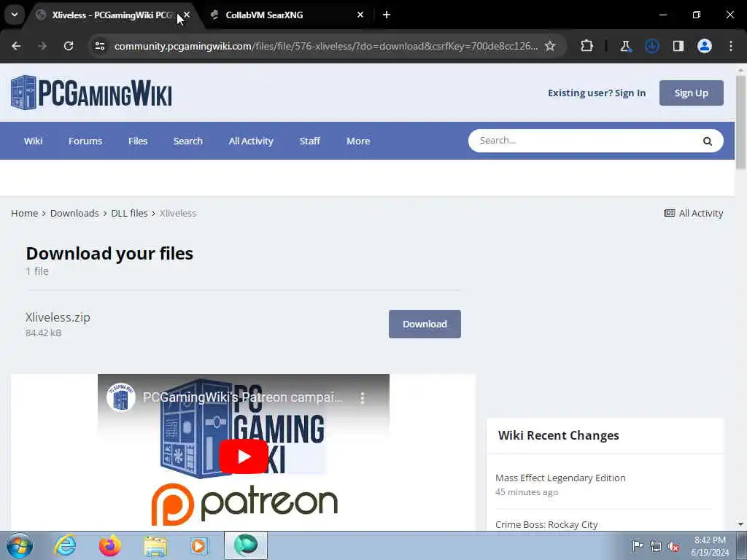This screenshot has width=747, height=560.
Task: Expand the More nav menu
Action: click(358, 141)
